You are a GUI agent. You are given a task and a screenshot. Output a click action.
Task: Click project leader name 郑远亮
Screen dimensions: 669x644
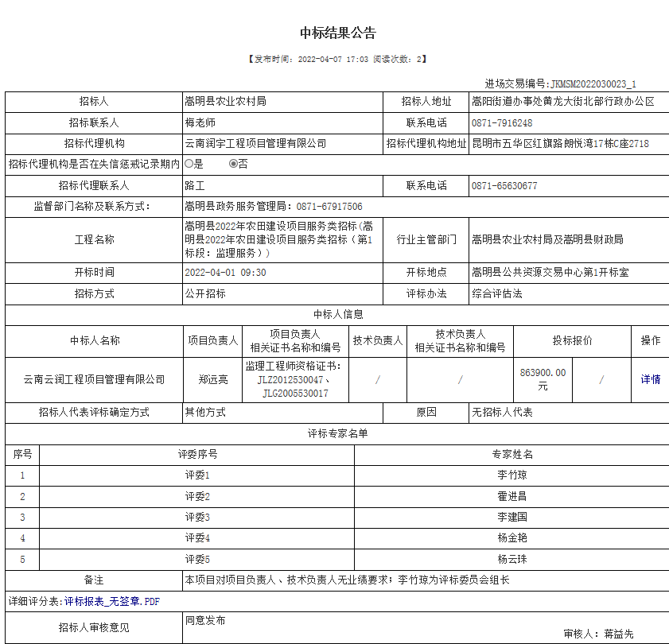(x=212, y=379)
